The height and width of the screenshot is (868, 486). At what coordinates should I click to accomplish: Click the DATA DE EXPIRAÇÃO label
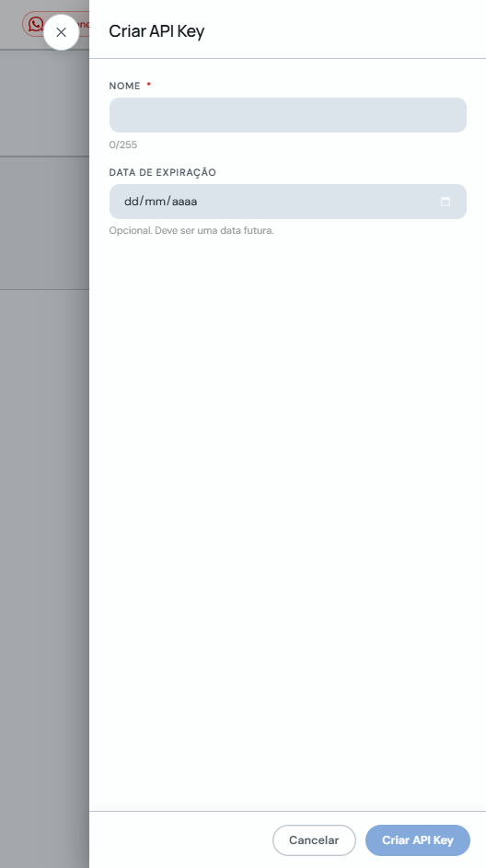[x=163, y=172]
